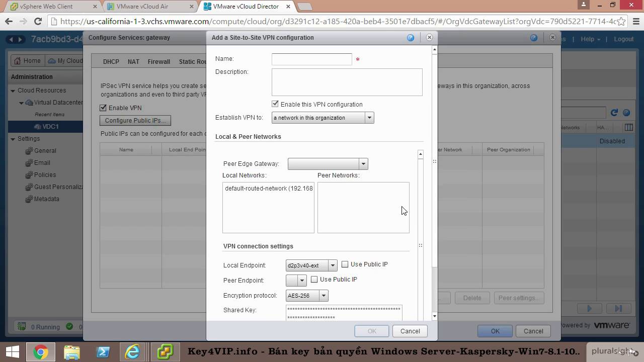This screenshot has width=644, height=362.
Task: Open PowerShell from the taskbar
Action: (x=103, y=352)
